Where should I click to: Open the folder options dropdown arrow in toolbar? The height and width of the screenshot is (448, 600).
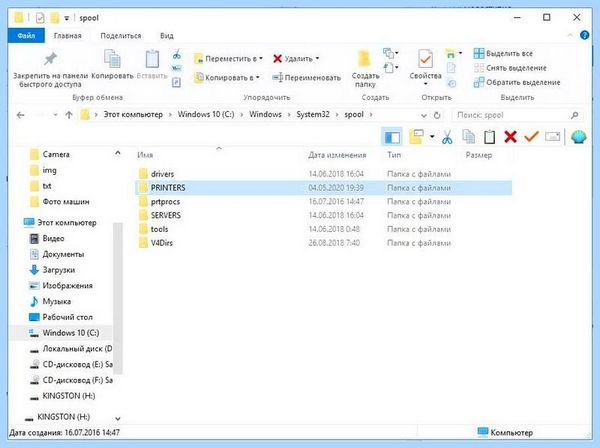[432, 137]
